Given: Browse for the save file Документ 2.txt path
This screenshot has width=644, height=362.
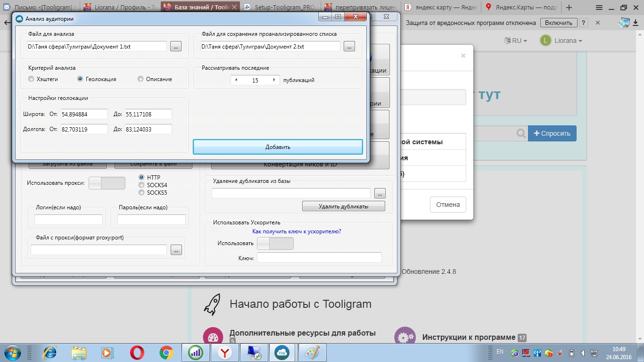Looking at the screenshot, I should tap(349, 47).
